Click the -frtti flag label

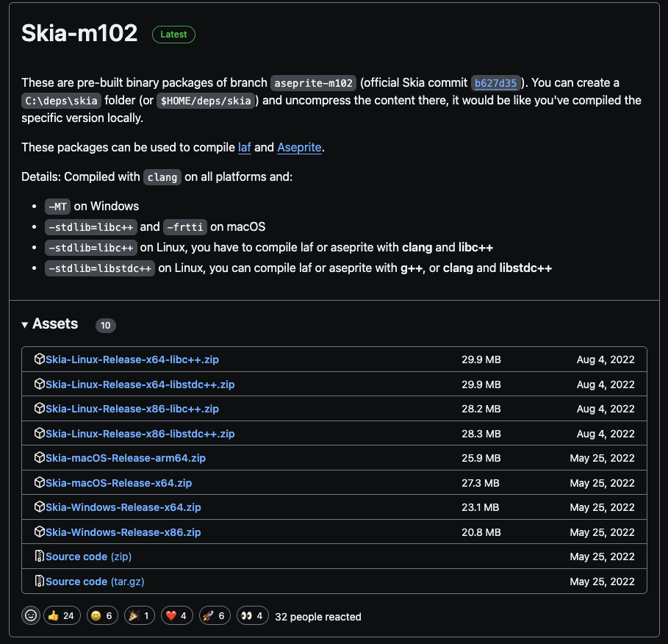(x=185, y=226)
